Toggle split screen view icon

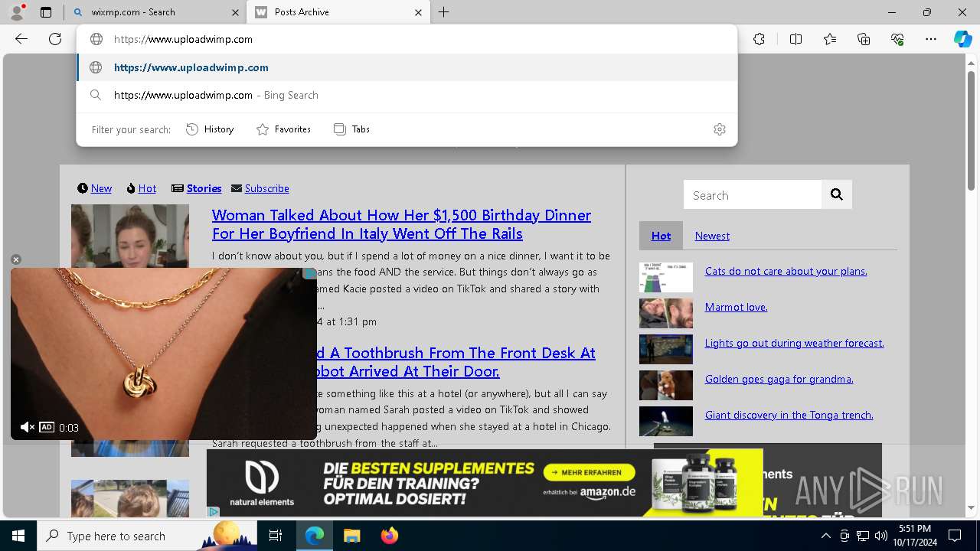pyautogui.click(x=795, y=39)
